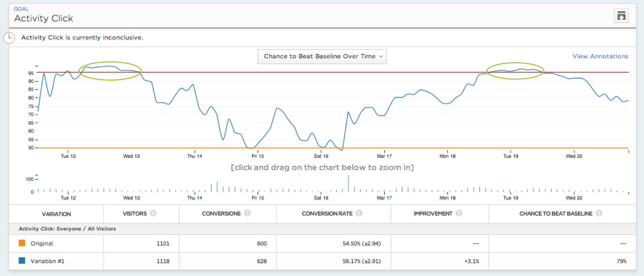Click help icon next to Visitors
Screen dimensions: 644x276
click(153, 213)
